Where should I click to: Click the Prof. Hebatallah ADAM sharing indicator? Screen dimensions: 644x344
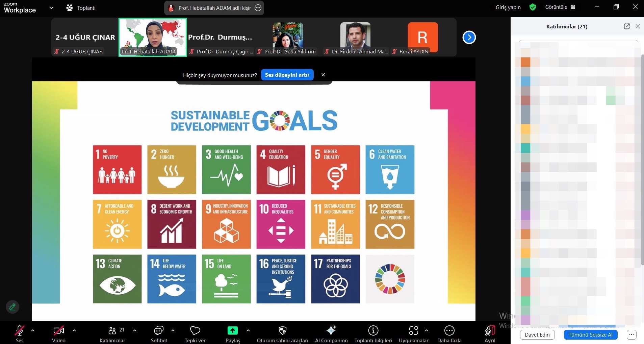(x=214, y=8)
